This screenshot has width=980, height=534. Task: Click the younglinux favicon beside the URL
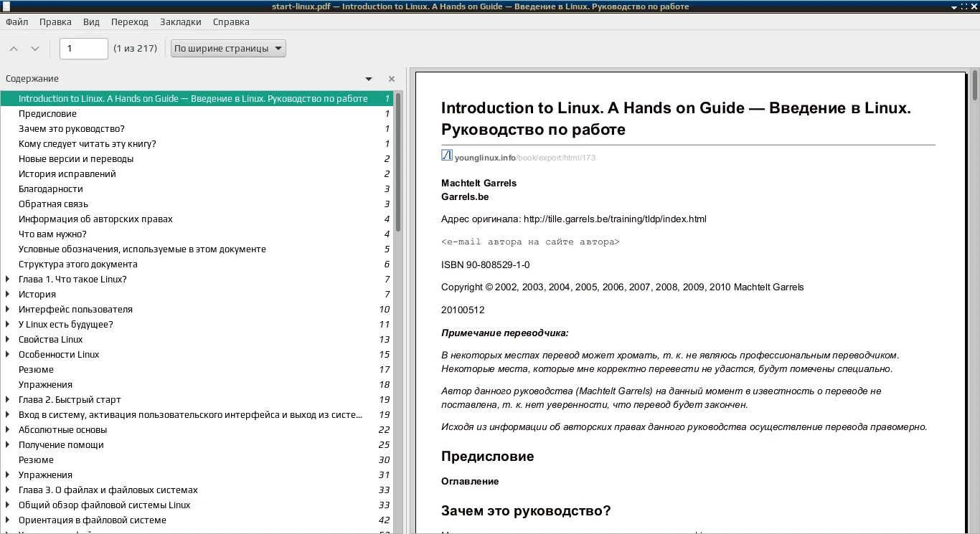pyautogui.click(x=446, y=156)
